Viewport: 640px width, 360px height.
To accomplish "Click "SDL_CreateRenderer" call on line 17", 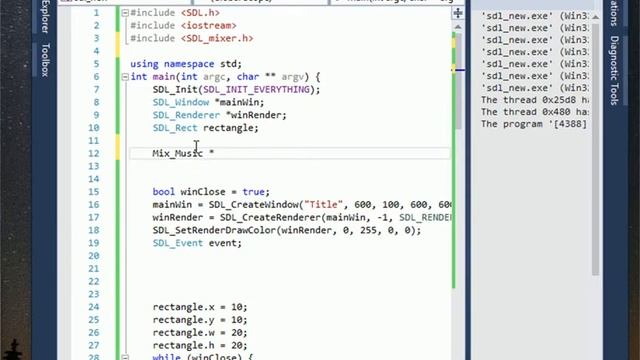I will [x=270, y=218].
